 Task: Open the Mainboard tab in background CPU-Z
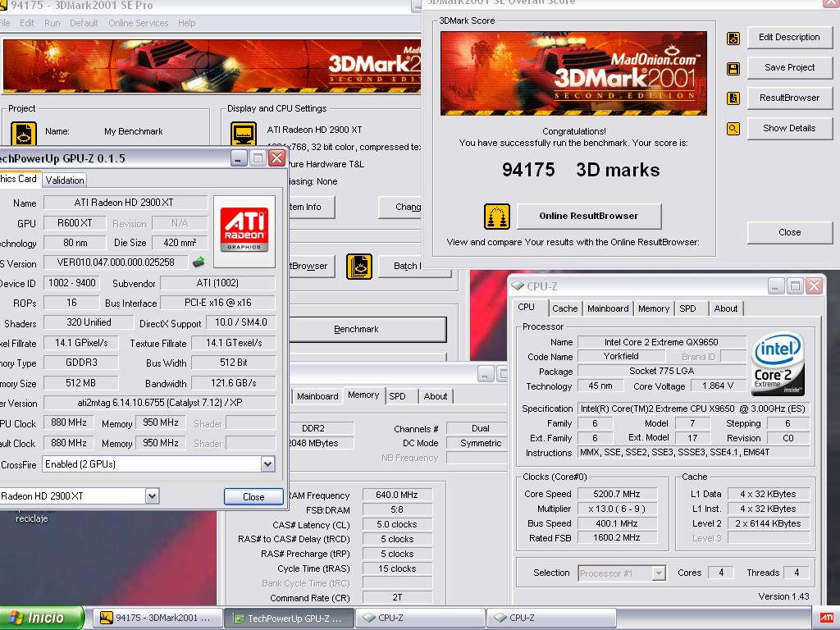pyautogui.click(x=317, y=396)
